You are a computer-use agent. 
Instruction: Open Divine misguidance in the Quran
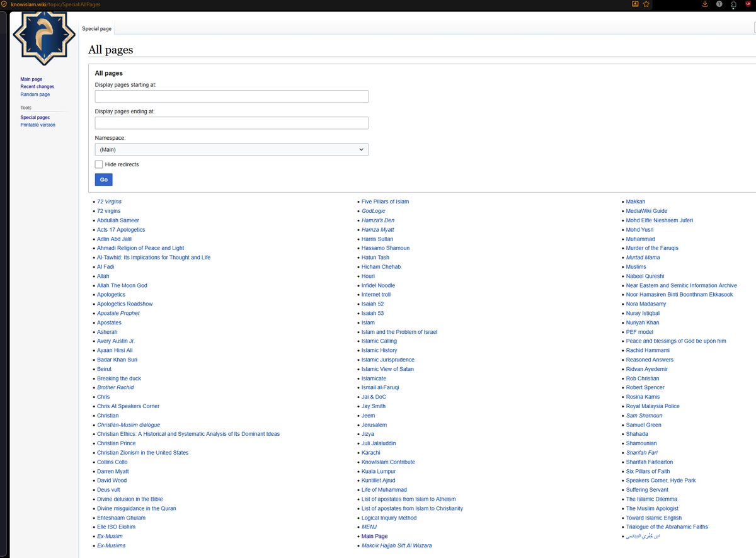[x=137, y=508]
